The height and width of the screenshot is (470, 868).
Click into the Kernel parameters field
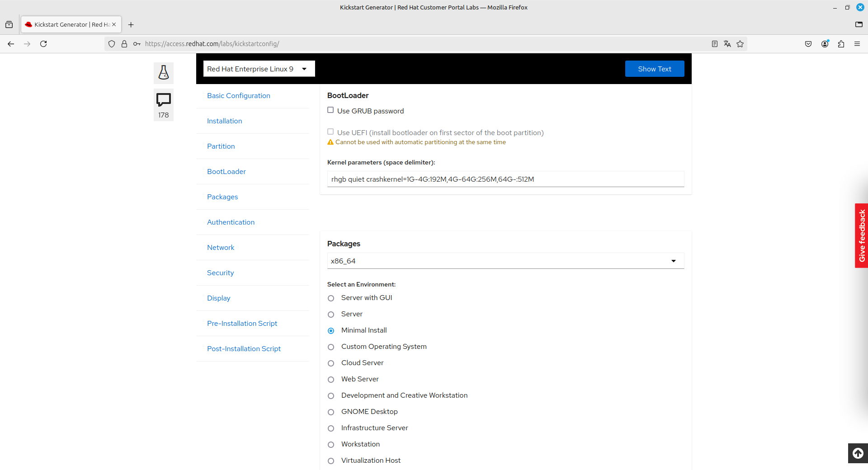(505, 179)
